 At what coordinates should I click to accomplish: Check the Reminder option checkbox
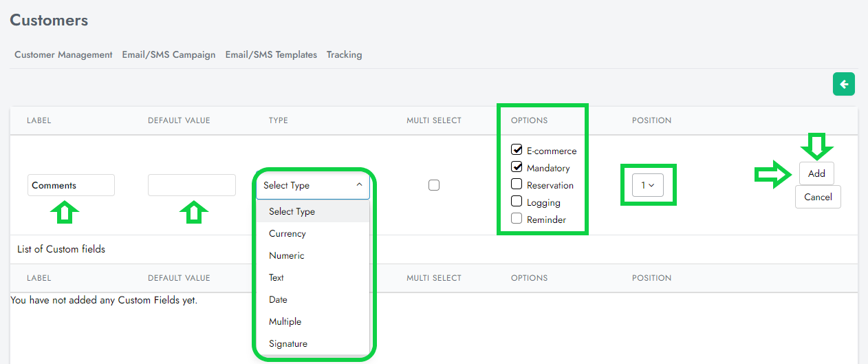[x=517, y=219]
